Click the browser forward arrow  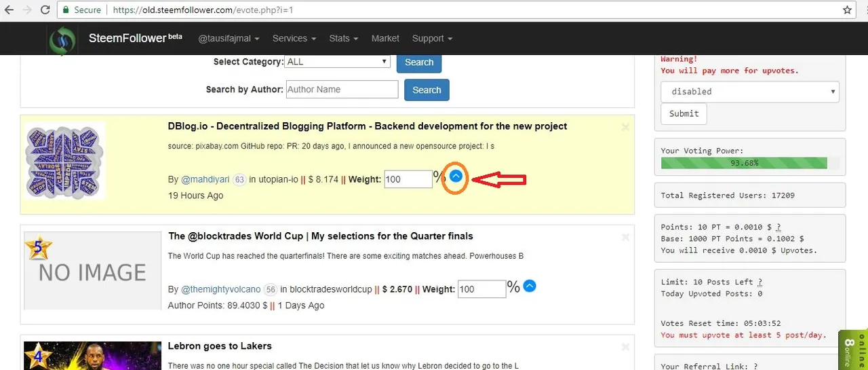[28, 10]
